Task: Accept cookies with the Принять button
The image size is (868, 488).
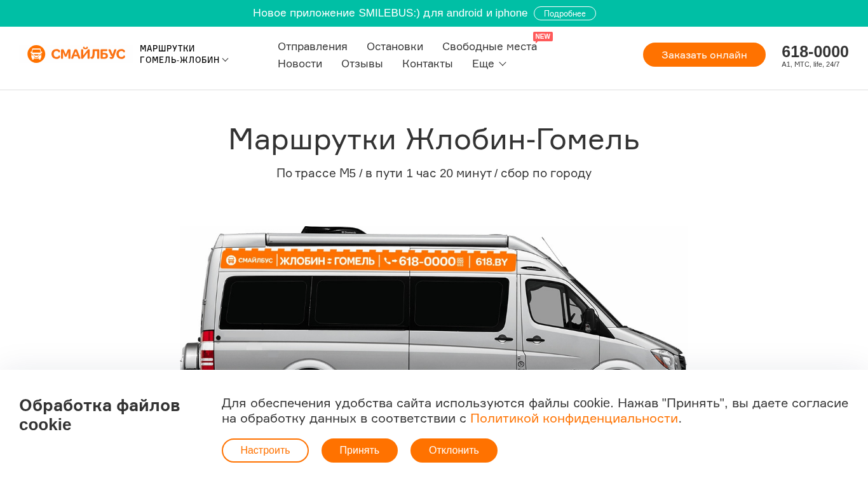Action: pos(360,451)
